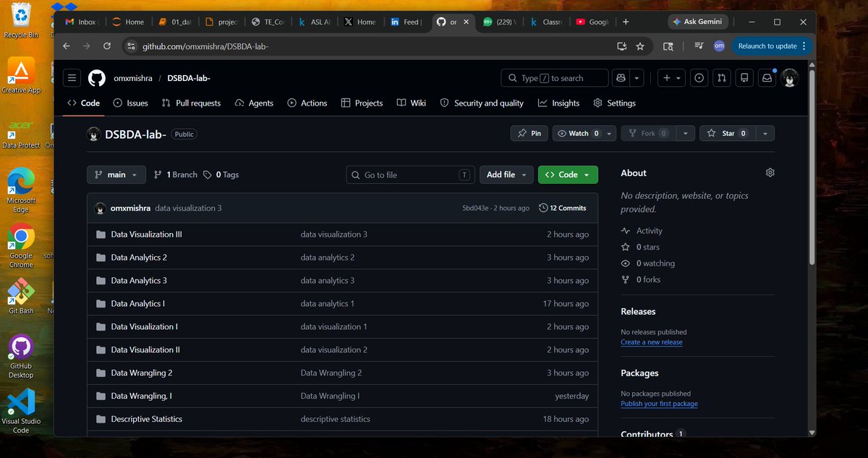Switch to the Actions tab

pos(307,103)
